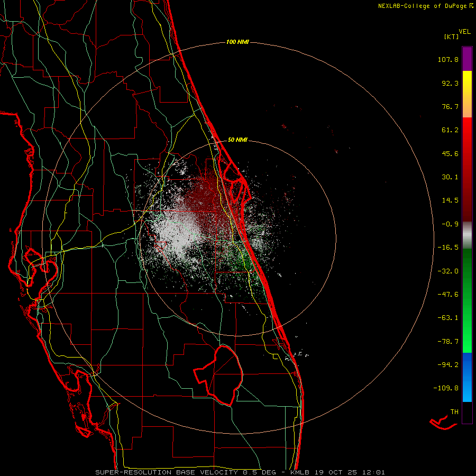Click the -94.2 velocity scale value
Screen dimensions: 476x476
pyautogui.click(x=448, y=364)
